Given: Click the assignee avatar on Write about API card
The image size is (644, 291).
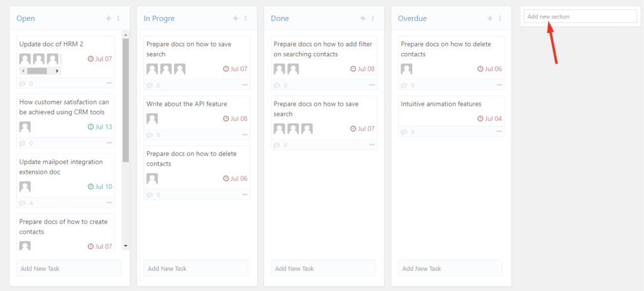Looking at the screenshot, I should (152, 119).
